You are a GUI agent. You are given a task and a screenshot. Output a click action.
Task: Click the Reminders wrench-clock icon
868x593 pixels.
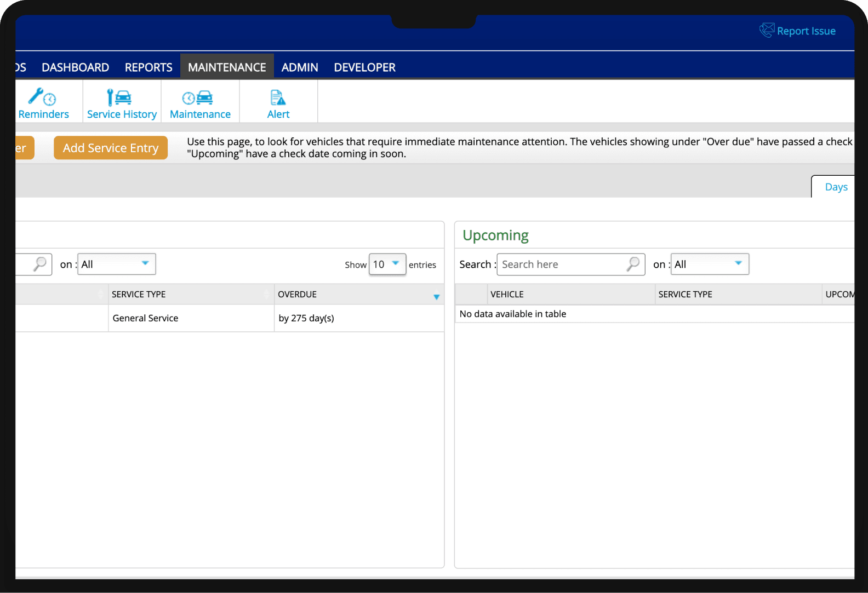click(42, 97)
